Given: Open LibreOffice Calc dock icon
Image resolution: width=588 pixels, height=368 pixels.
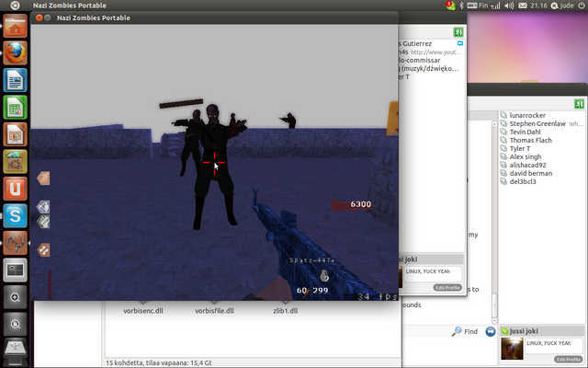Looking at the screenshot, I should pyautogui.click(x=15, y=108).
